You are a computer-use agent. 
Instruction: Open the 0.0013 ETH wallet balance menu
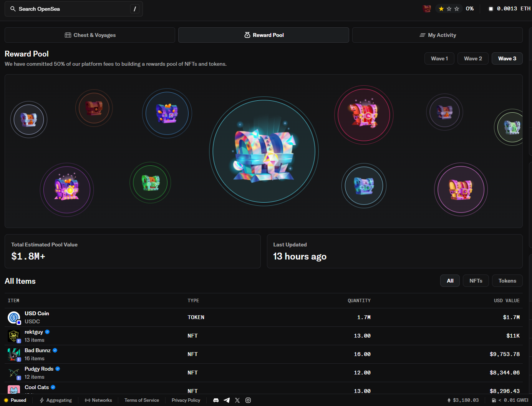point(509,9)
